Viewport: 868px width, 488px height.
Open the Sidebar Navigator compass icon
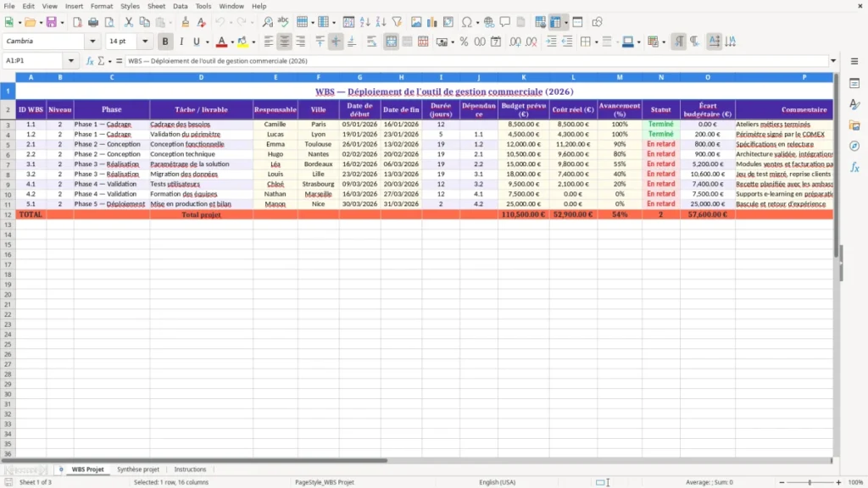[854, 146]
